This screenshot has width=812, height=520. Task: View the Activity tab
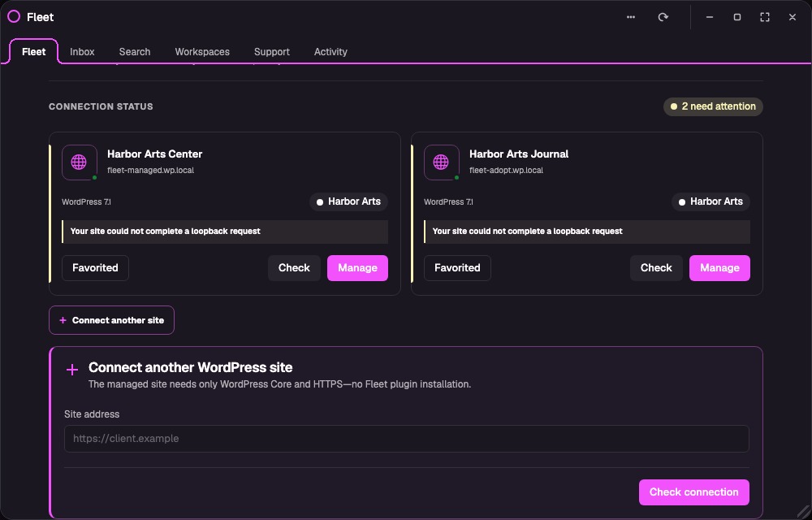[x=330, y=52]
